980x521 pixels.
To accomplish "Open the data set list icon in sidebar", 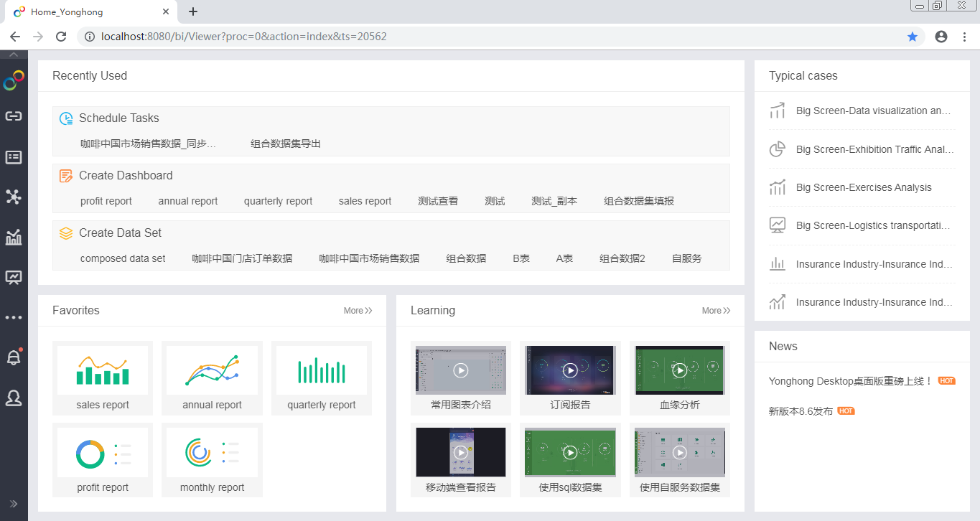I will [14, 157].
